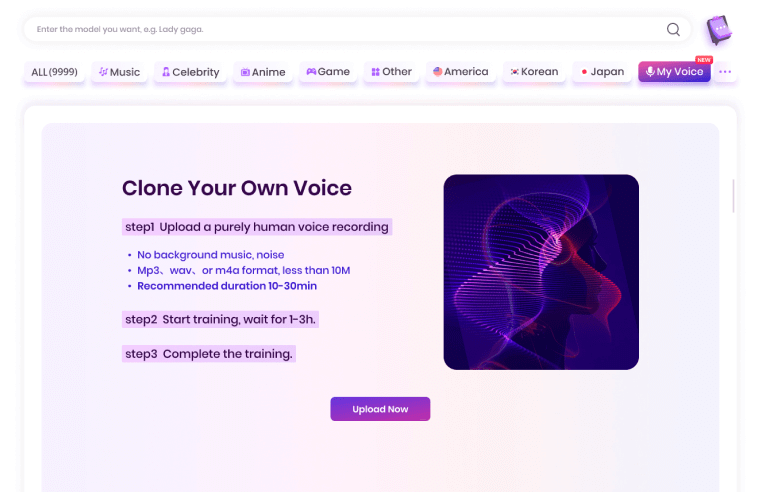760x492 pixels.
Task: Select the ALL (9999) category
Action: tap(54, 72)
